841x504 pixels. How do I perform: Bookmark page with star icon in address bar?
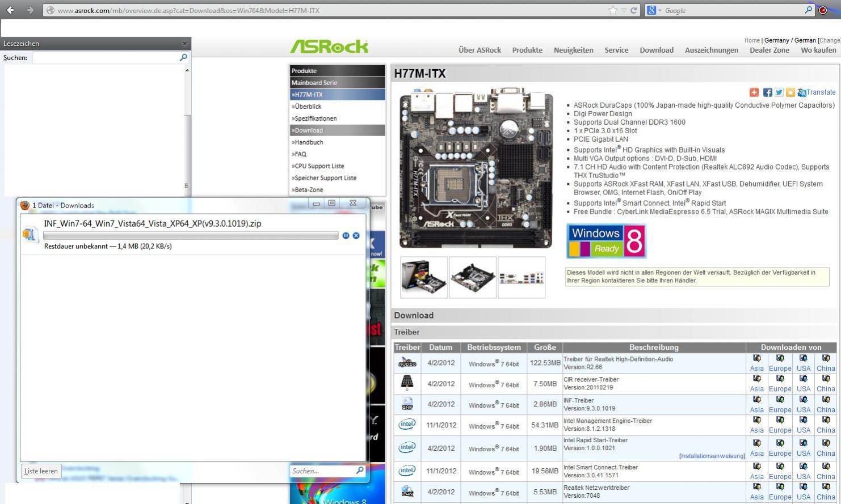point(613,10)
